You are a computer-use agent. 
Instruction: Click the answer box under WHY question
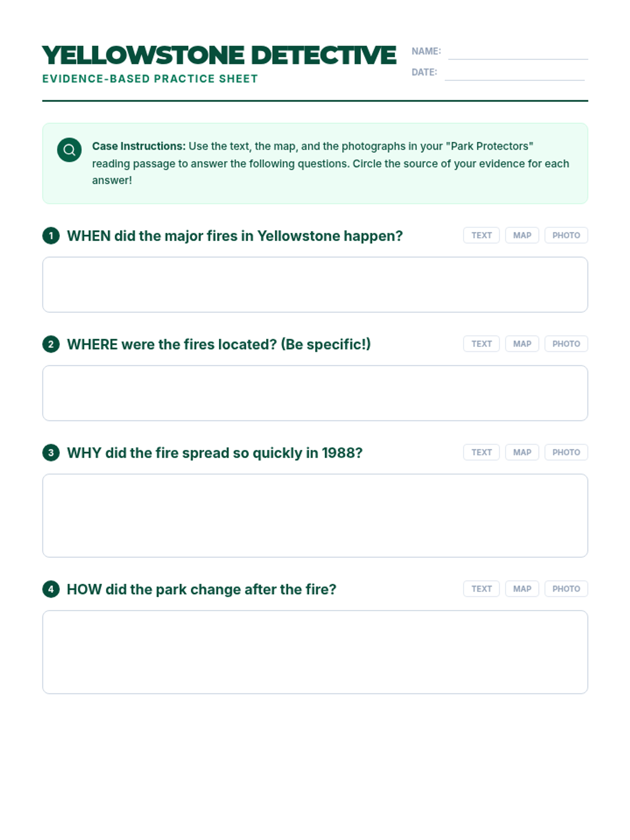tap(315, 516)
